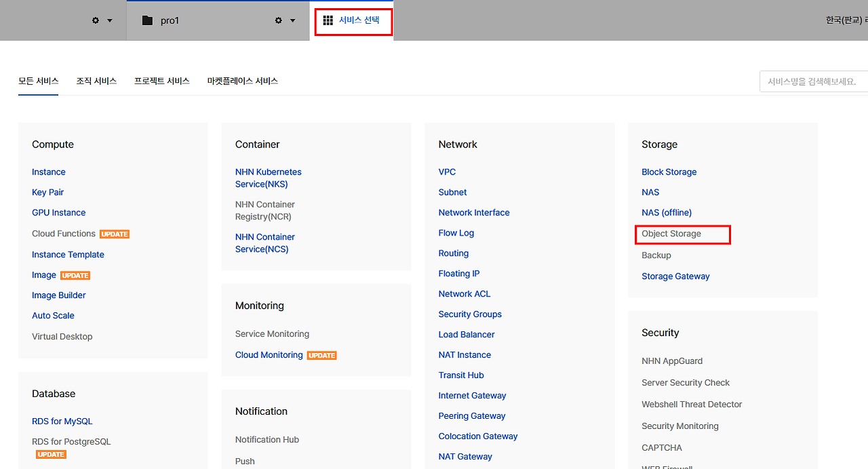
Task: Open Image service link
Action: click(x=44, y=275)
